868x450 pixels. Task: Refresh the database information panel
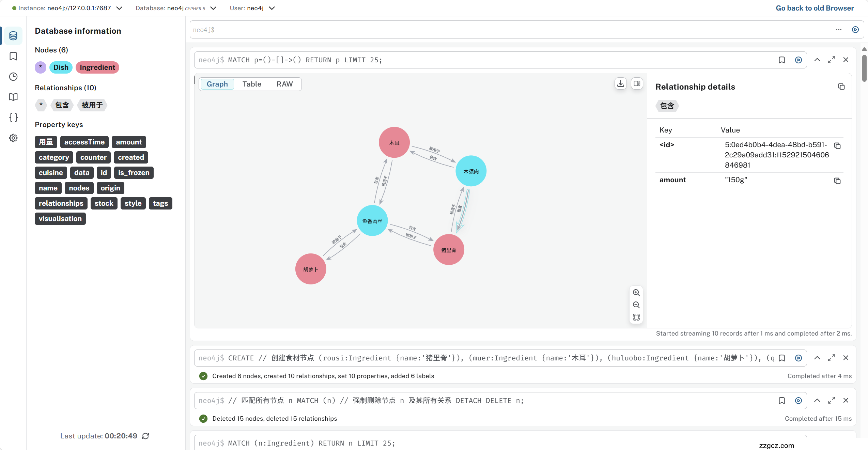tap(146, 436)
